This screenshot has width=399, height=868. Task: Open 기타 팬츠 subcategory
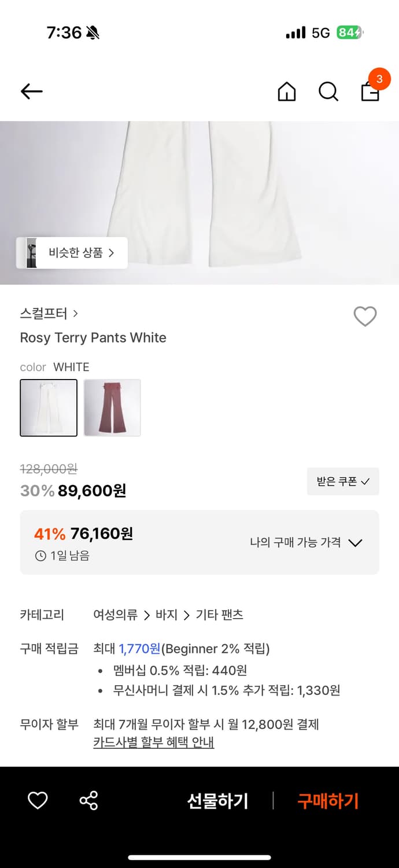pyautogui.click(x=220, y=615)
